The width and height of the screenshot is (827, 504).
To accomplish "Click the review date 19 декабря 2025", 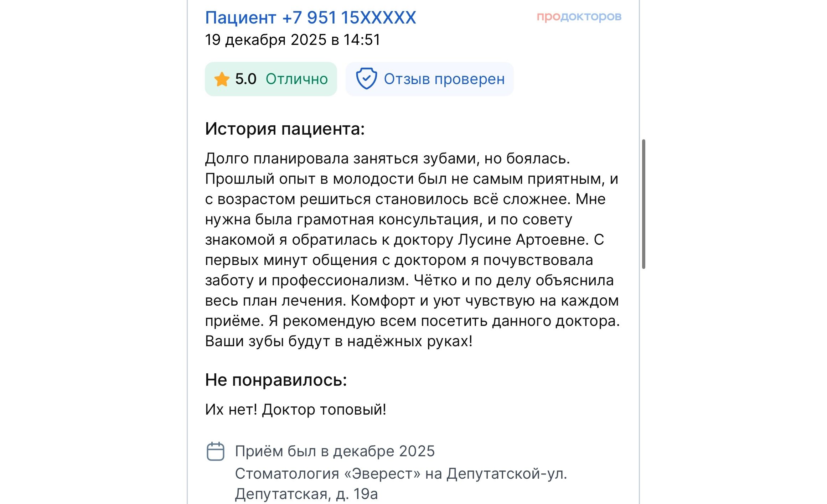I will tap(265, 40).
